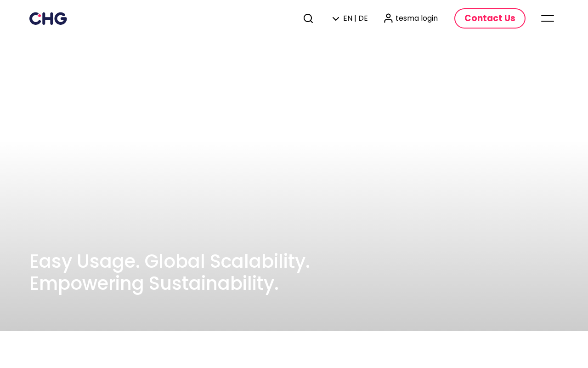
Task: Click the bottom bar of the hamburger icon
Action: pyautogui.click(x=548, y=21)
